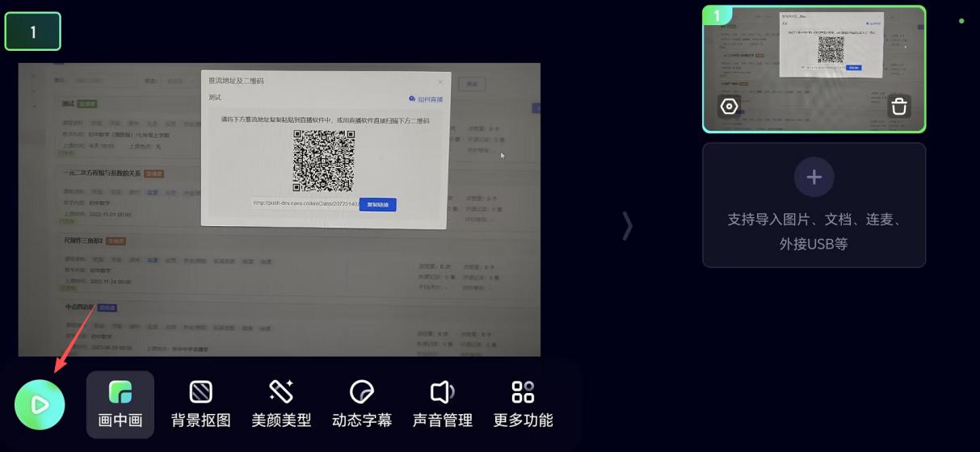Viewport: 980px width, 452px height.
Task: Start the live stream with the green play button
Action: [40, 404]
